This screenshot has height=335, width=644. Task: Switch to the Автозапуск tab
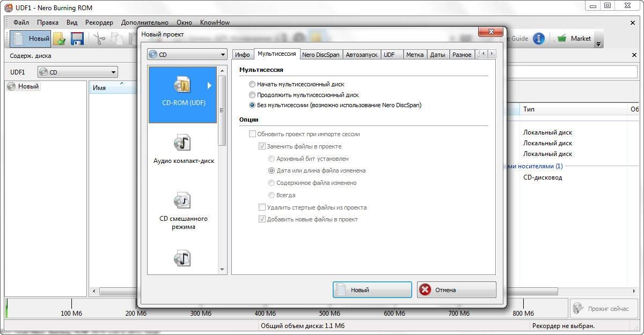(x=361, y=55)
